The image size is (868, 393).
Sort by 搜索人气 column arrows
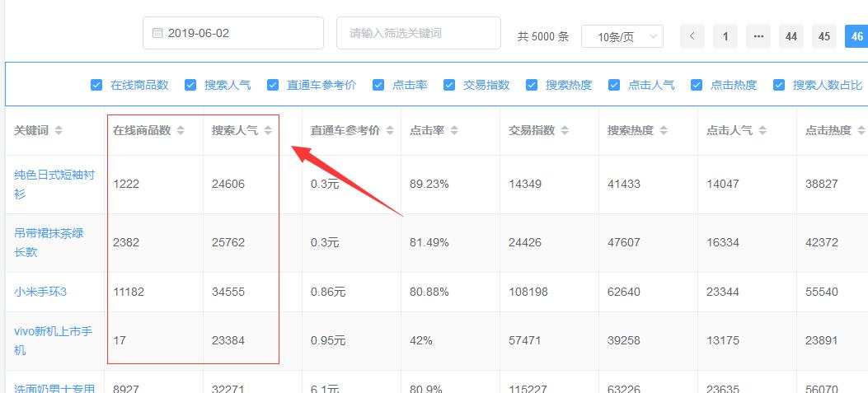point(268,131)
